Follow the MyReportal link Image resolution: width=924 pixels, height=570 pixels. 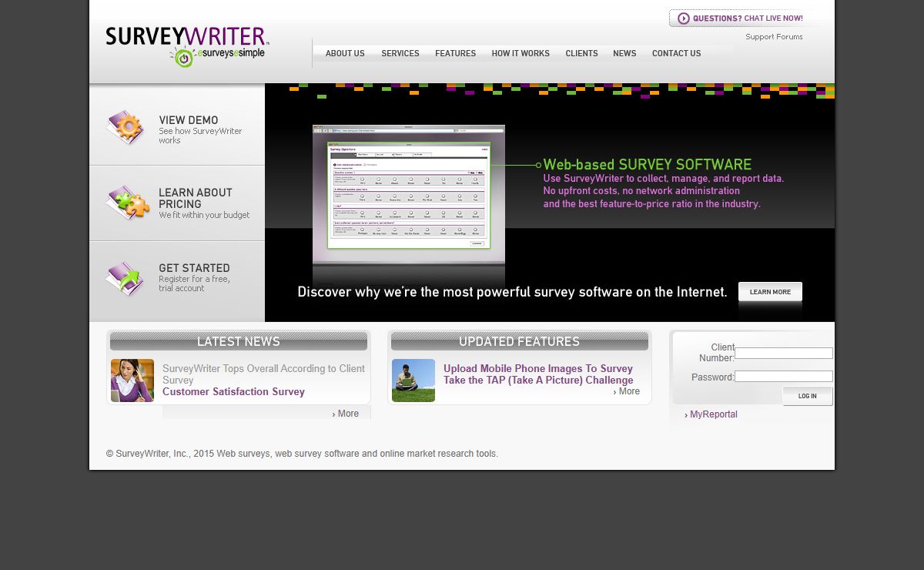click(x=713, y=414)
